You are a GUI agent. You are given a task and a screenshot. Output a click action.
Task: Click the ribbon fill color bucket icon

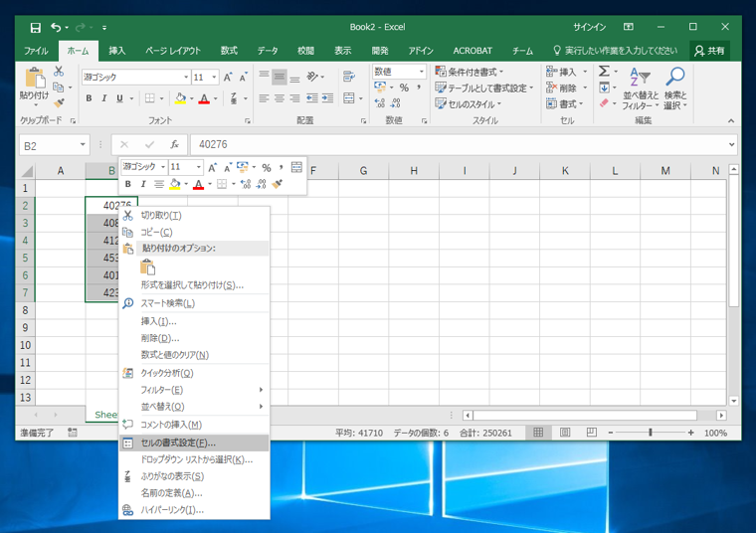tap(180, 98)
